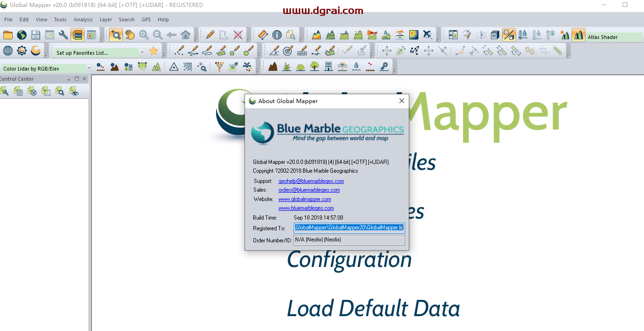Open the View menu
Image resolution: width=644 pixels, height=331 pixels.
coord(41,19)
